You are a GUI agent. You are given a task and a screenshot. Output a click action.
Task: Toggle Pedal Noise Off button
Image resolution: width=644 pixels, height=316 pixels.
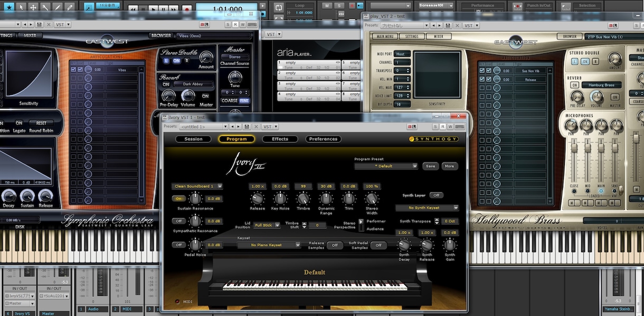tap(179, 245)
